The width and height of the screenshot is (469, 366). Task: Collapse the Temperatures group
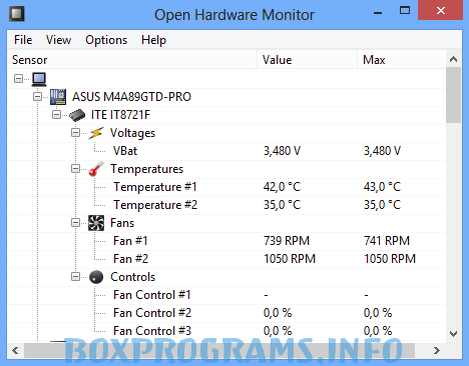click(x=75, y=169)
